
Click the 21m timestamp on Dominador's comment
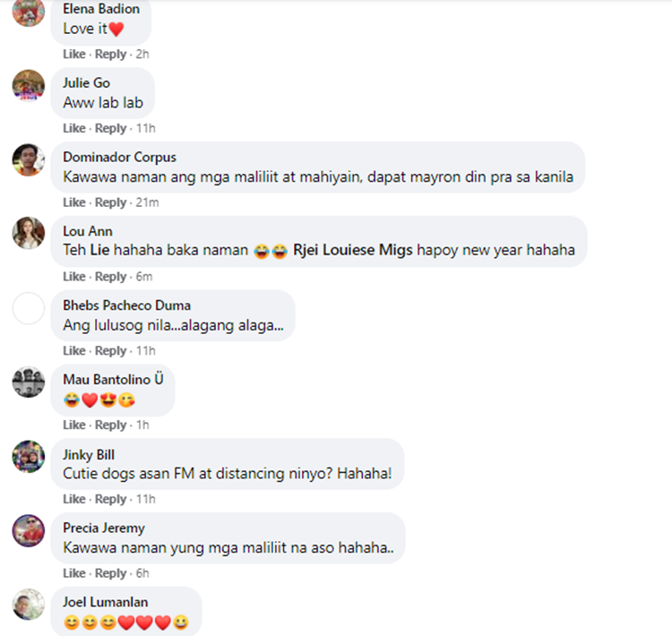click(x=148, y=202)
